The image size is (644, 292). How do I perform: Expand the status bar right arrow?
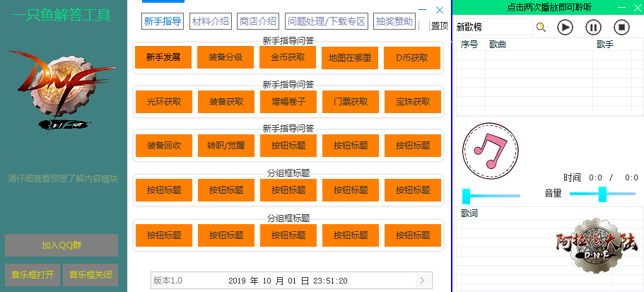422,281
